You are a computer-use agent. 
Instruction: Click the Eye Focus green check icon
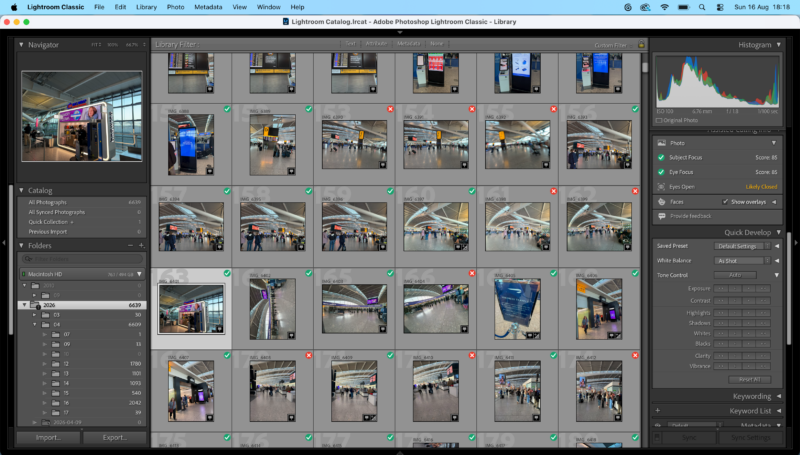click(661, 172)
